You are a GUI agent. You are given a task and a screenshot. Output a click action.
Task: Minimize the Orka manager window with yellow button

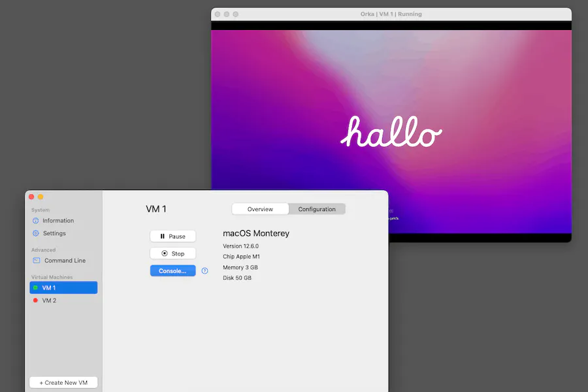pos(41,197)
